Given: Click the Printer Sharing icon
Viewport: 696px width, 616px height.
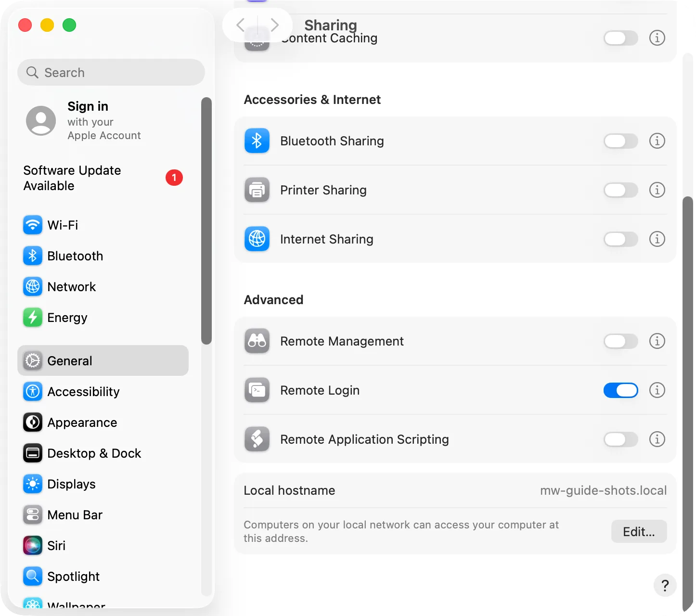Looking at the screenshot, I should [x=257, y=190].
